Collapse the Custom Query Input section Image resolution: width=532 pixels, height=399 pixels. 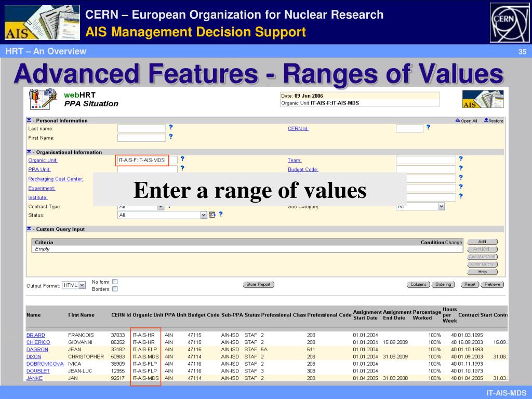[29, 229]
